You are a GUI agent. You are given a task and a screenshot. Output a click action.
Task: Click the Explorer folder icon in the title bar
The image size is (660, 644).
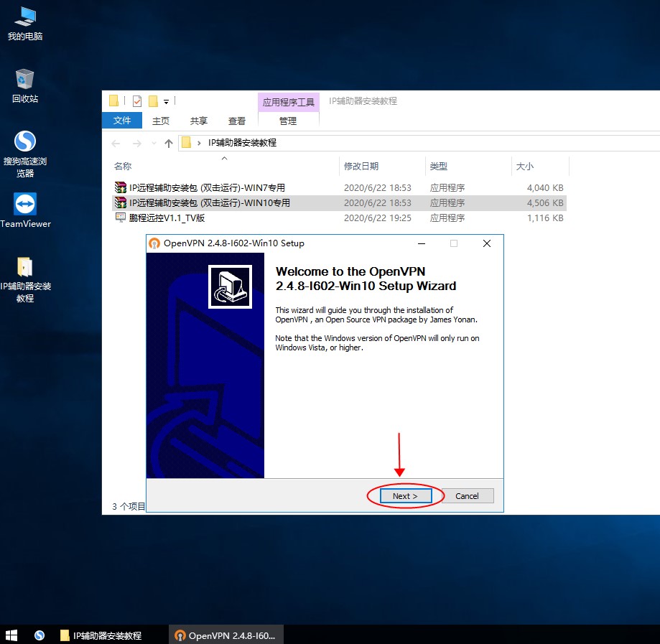click(x=113, y=101)
